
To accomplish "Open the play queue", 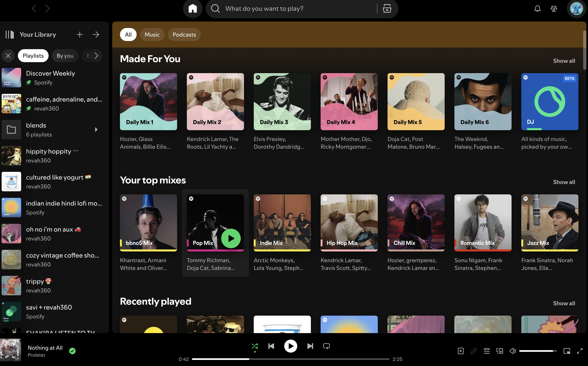I will coord(487,351).
